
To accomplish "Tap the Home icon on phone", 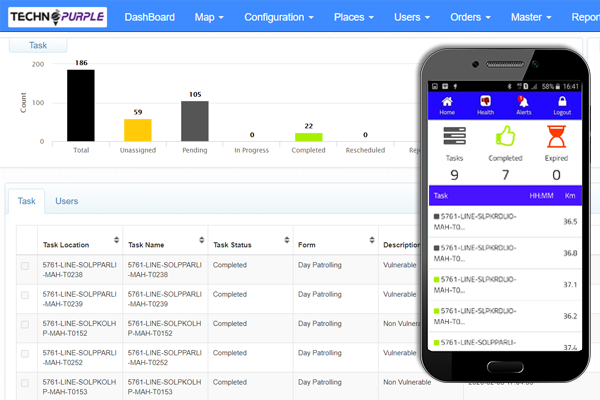I will [x=447, y=101].
